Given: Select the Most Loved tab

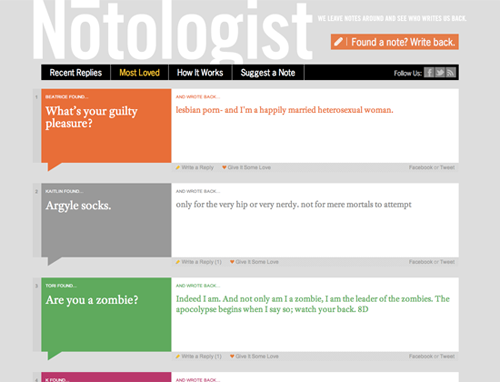Looking at the screenshot, I should [x=139, y=72].
